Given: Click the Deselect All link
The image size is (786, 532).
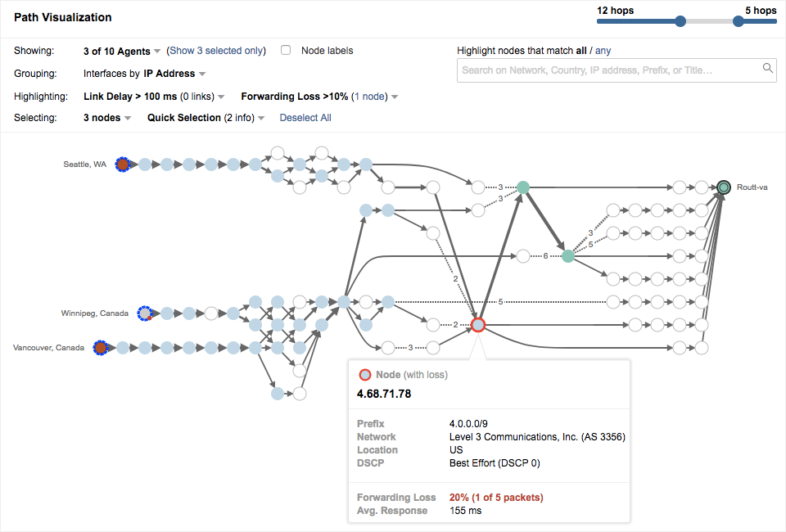Looking at the screenshot, I should point(305,118).
